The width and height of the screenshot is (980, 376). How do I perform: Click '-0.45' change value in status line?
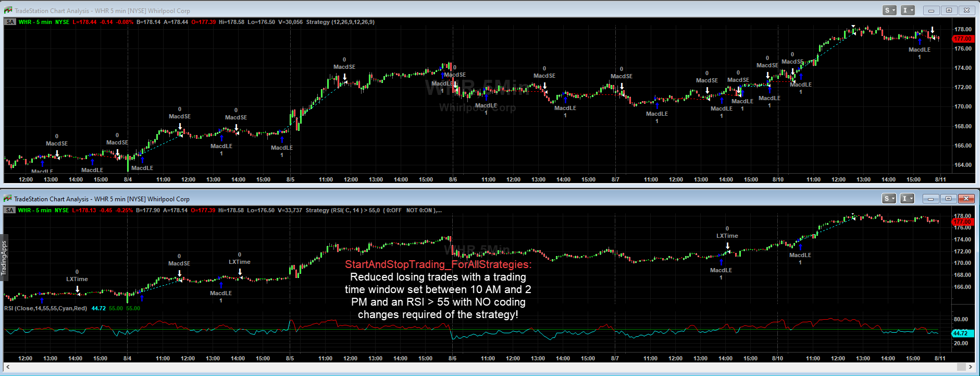coord(106,210)
